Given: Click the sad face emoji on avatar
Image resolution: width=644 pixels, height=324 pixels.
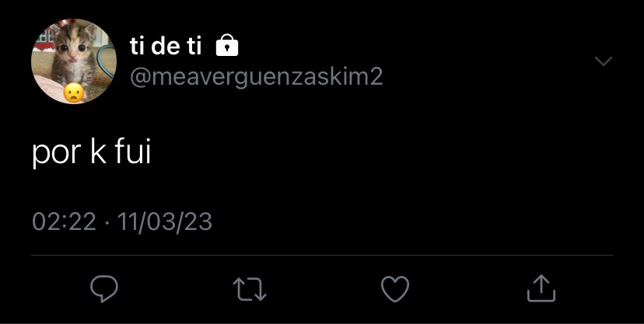Looking at the screenshot, I should tap(74, 93).
